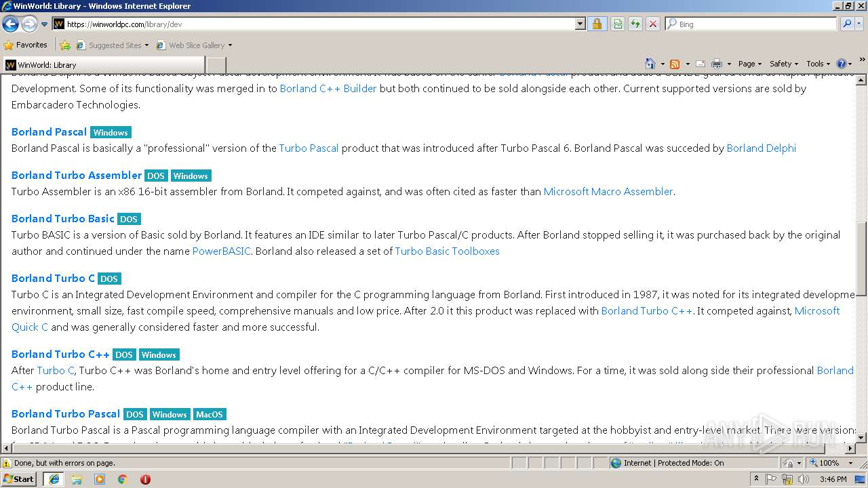Open the Borland Turbo C++ heading
Image resolution: width=868 pixels, height=488 pixels.
60,354
